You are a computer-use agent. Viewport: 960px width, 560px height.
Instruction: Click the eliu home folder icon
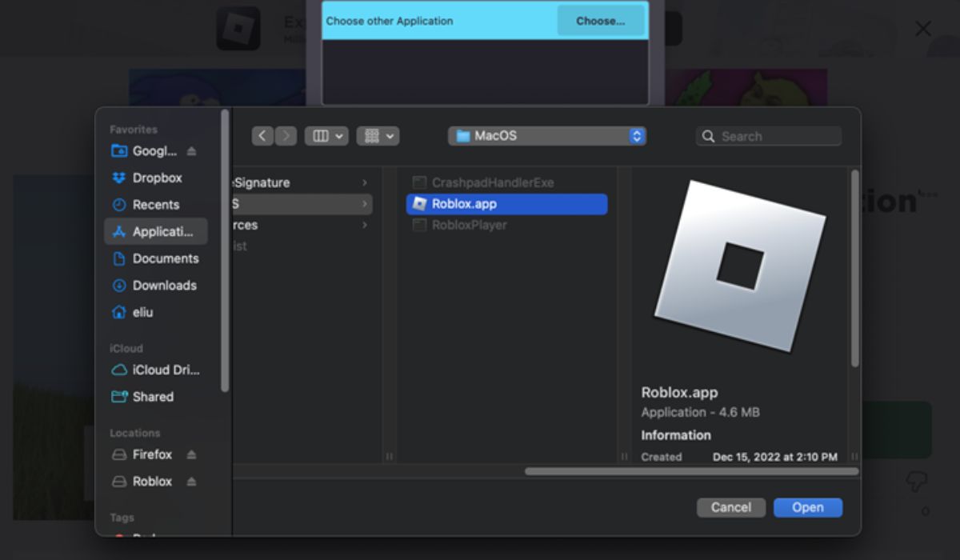tap(119, 312)
